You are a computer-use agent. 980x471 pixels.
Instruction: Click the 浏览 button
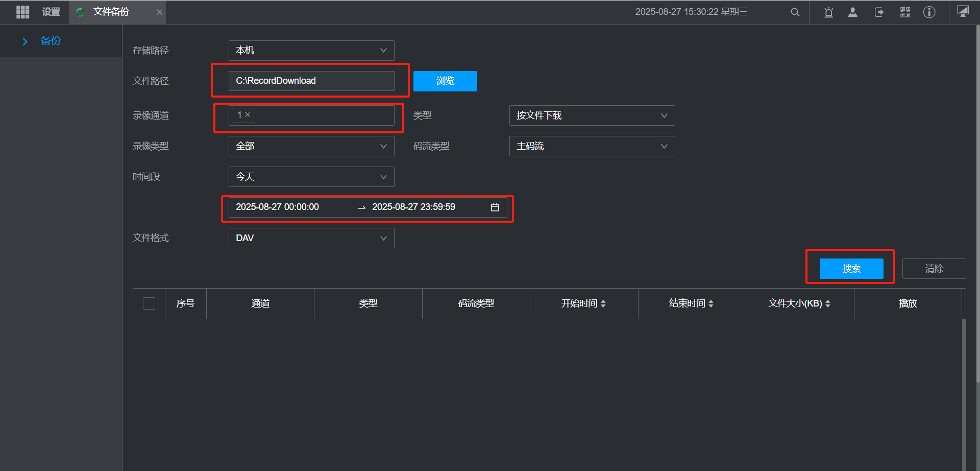[445, 81]
